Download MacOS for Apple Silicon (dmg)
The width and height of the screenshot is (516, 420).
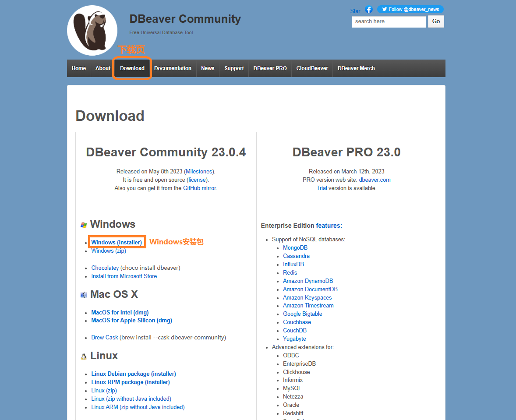click(131, 320)
